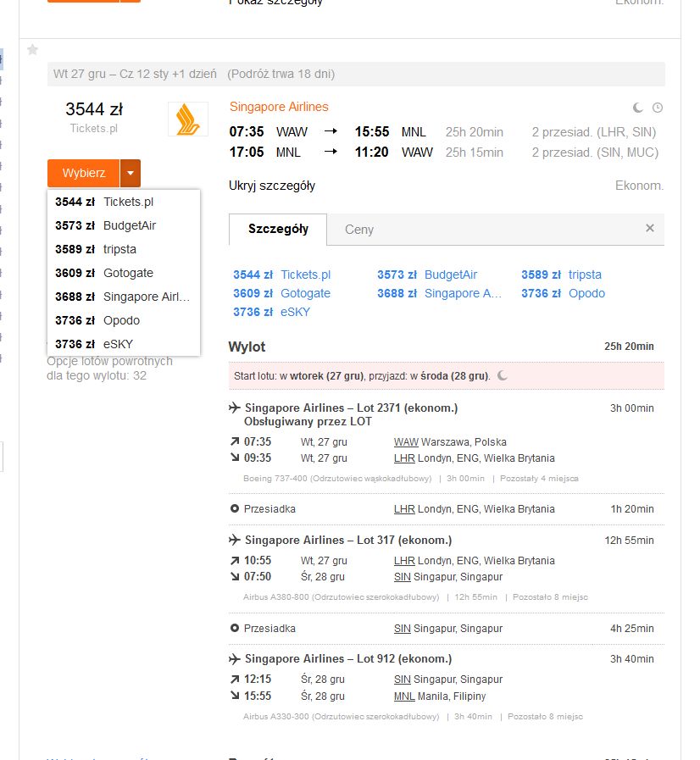Choose eSKY for 3736 zł in dropdown
Viewport: 700px width, 760px height.
click(124, 344)
